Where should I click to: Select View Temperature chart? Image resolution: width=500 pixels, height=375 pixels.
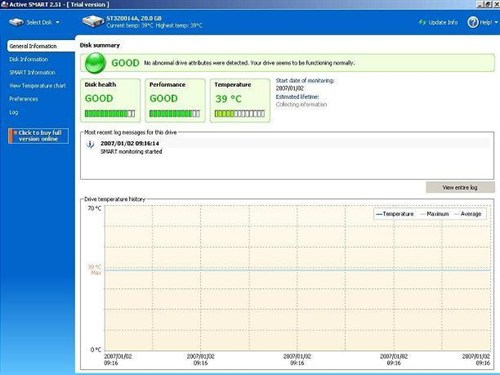37,86
